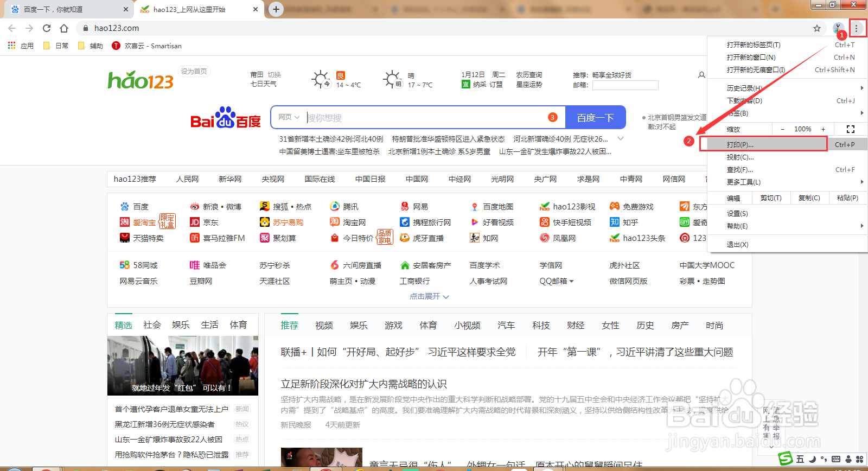Click the Baidu search input field
The width and height of the screenshot is (868, 471).
point(426,118)
